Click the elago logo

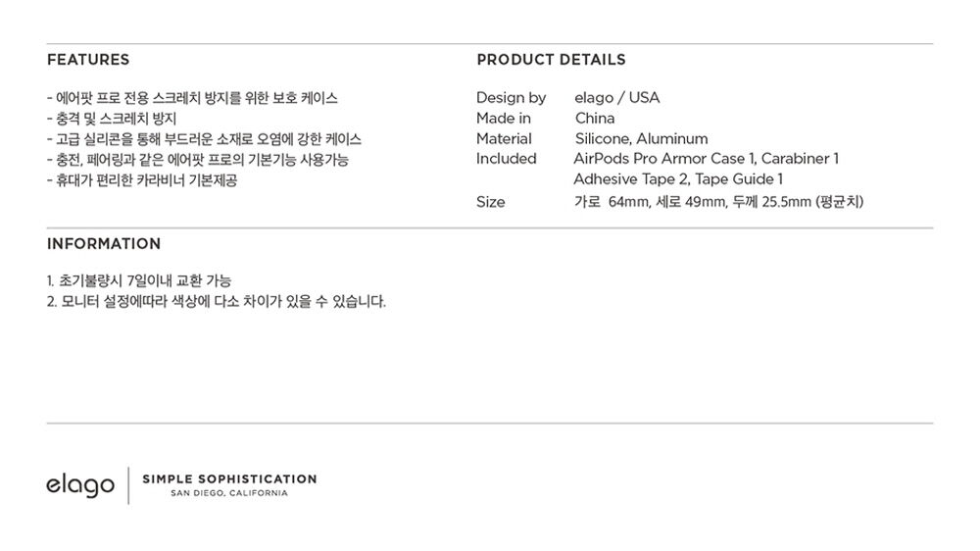click(80, 484)
